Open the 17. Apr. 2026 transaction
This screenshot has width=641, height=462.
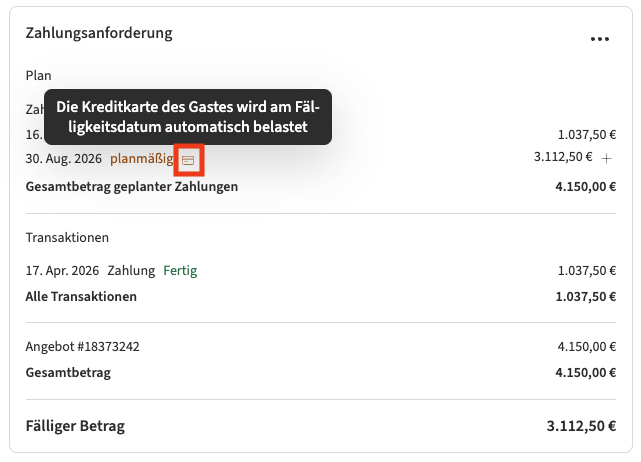point(62,271)
